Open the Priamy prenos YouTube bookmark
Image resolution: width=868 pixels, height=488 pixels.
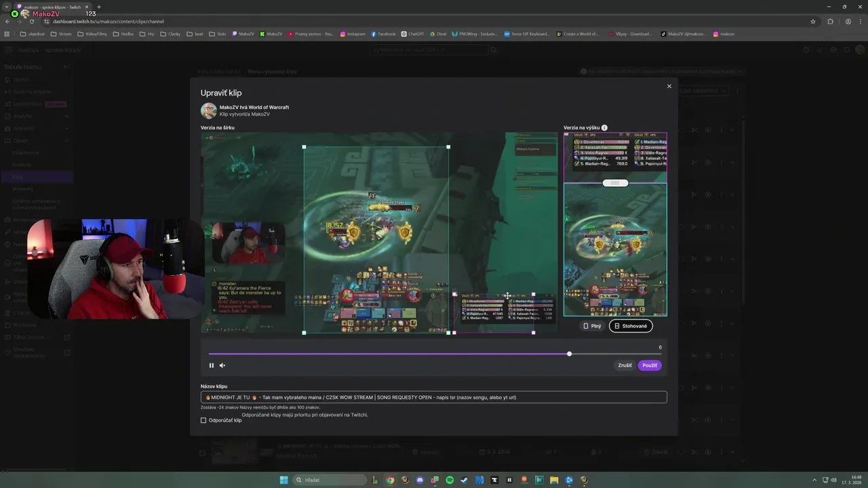pyautogui.click(x=311, y=34)
